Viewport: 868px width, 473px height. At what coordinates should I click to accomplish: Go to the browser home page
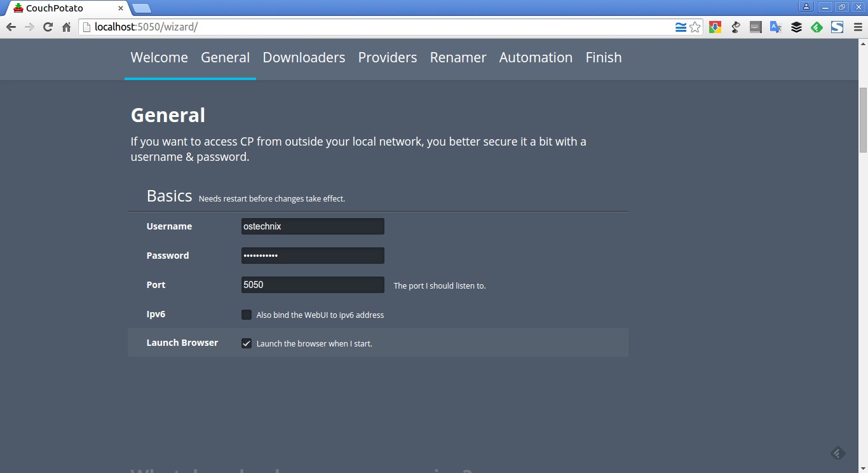[66, 27]
